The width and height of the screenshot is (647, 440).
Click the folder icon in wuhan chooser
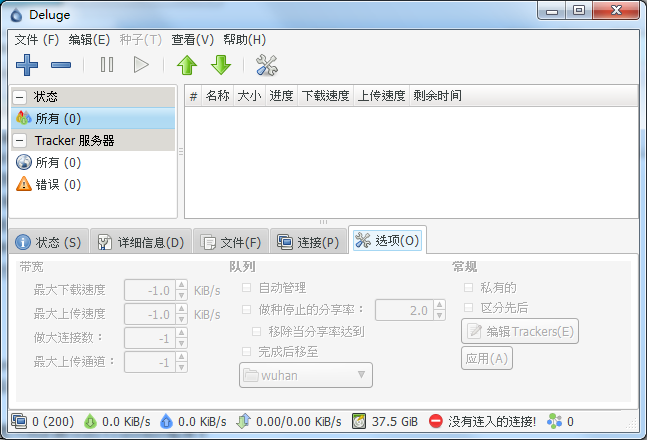(x=250, y=375)
